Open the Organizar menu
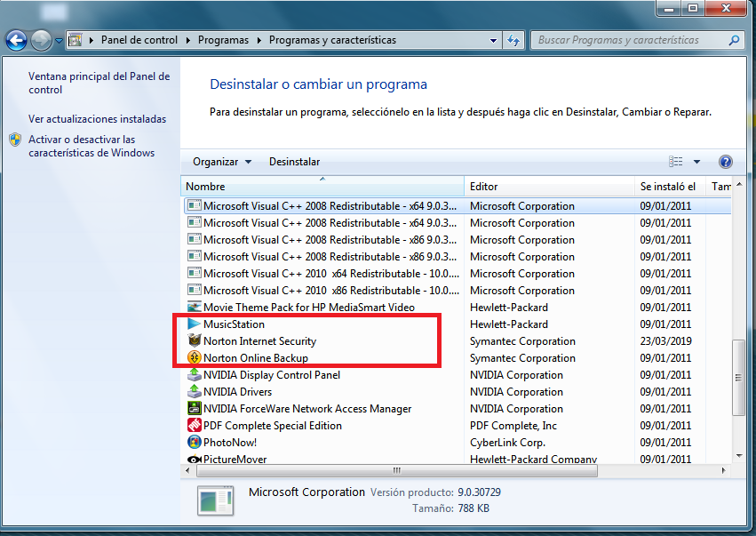The height and width of the screenshot is (536, 756). (x=222, y=162)
